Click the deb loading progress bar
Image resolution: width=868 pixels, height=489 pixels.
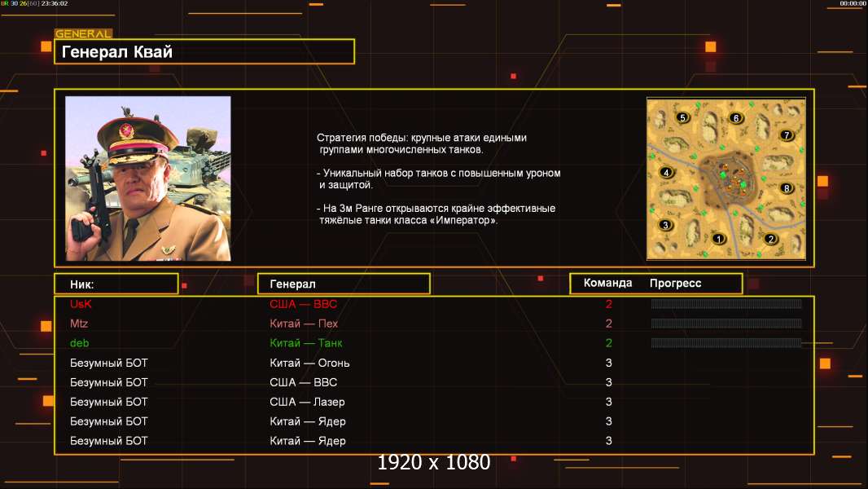pyautogui.click(x=726, y=343)
